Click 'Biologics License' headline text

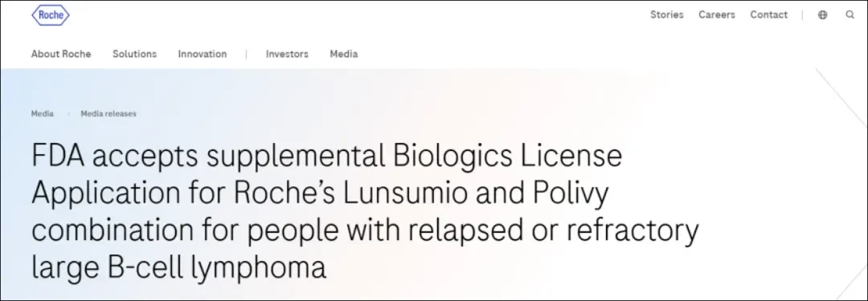[x=508, y=156]
